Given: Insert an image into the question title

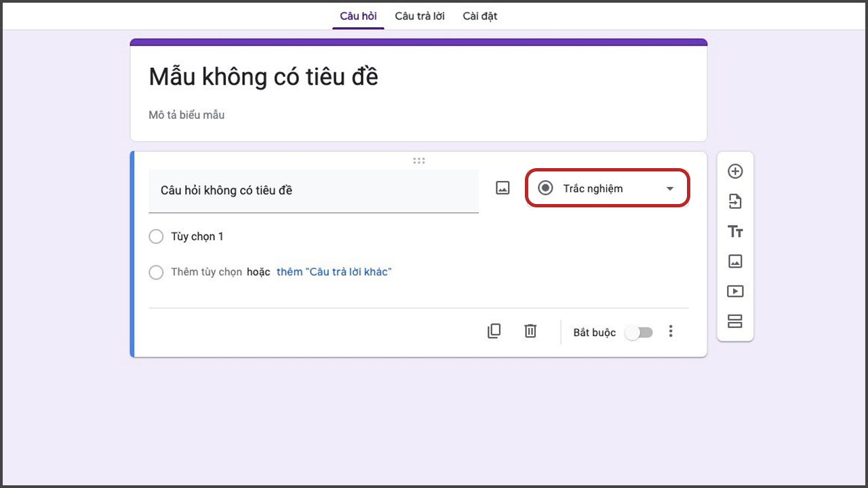Looking at the screenshot, I should pyautogui.click(x=502, y=188).
